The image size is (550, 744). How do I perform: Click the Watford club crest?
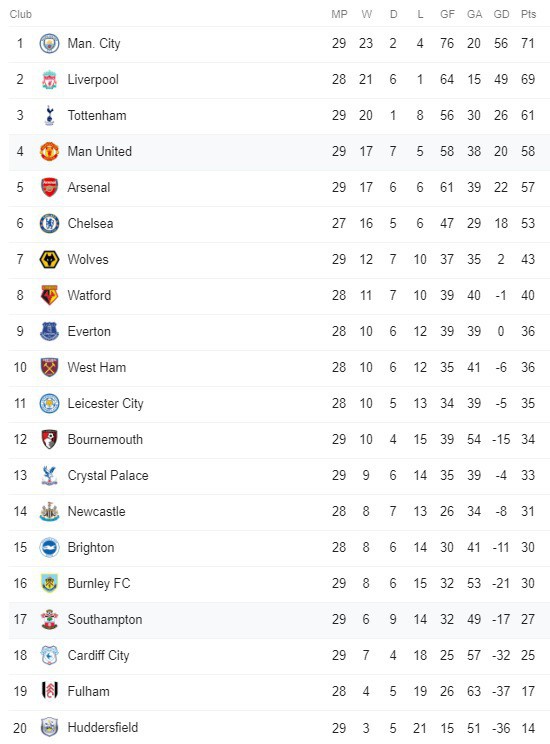pyautogui.click(x=49, y=296)
